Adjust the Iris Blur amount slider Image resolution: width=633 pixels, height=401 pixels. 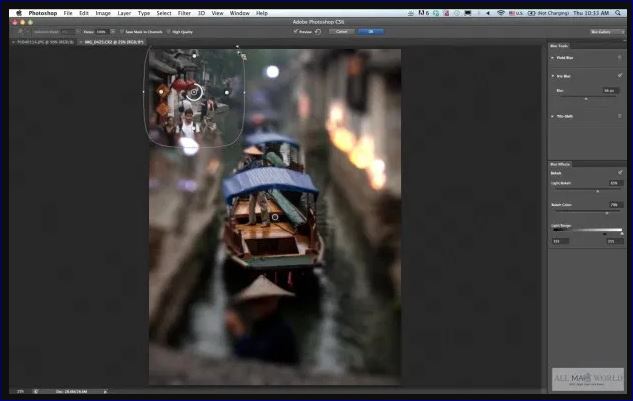point(586,99)
